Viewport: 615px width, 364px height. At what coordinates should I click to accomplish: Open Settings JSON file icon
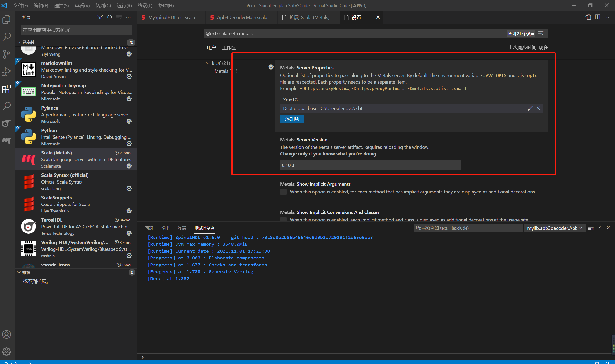[588, 17]
